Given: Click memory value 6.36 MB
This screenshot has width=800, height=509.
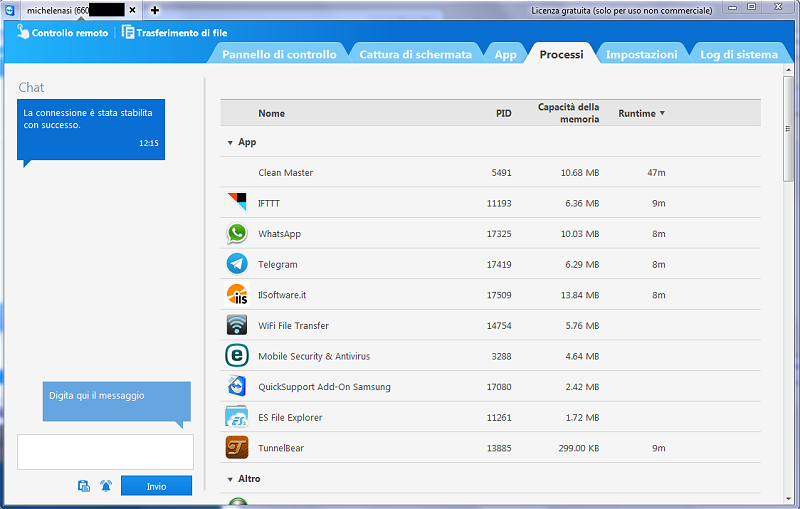Looking at the screenshot, I should click(582, 203).
